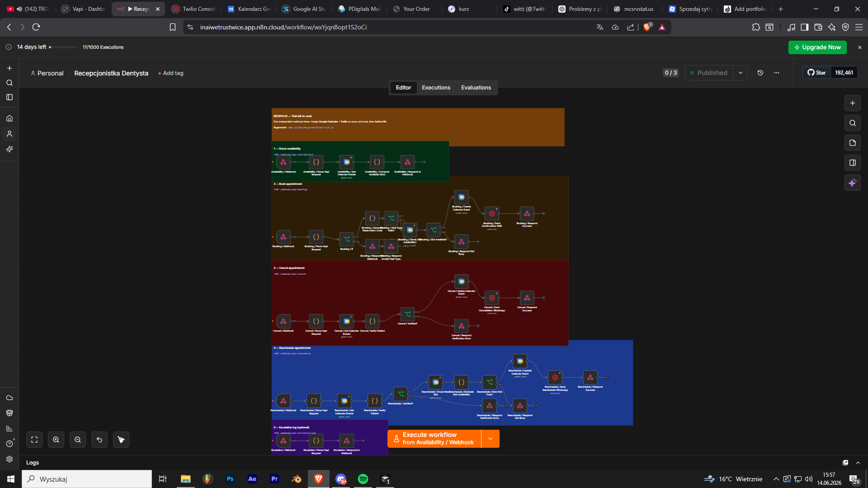Mute the YouTube tab audio icon
The height and width of the screenshot is (488, 868).
point(19,9)
